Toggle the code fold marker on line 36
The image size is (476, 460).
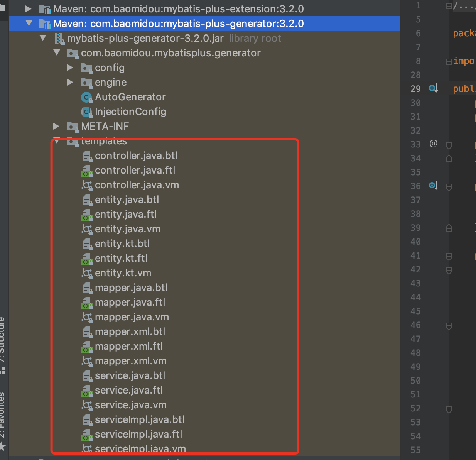449,187
